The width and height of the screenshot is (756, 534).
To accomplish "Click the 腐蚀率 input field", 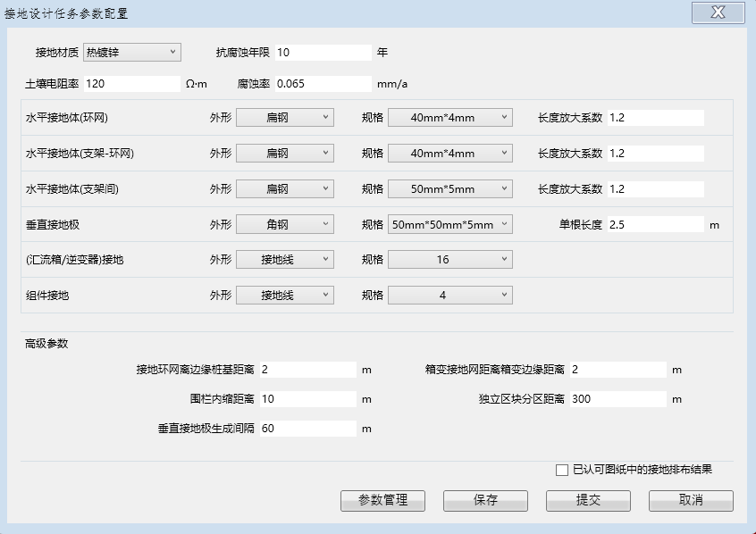I will pyautogui.click(x=323, y=84).
